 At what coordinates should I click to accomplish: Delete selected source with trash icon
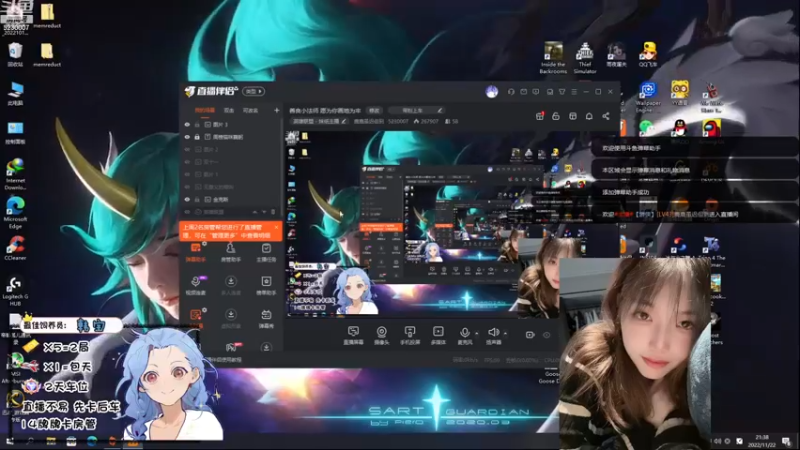[273, 212]
